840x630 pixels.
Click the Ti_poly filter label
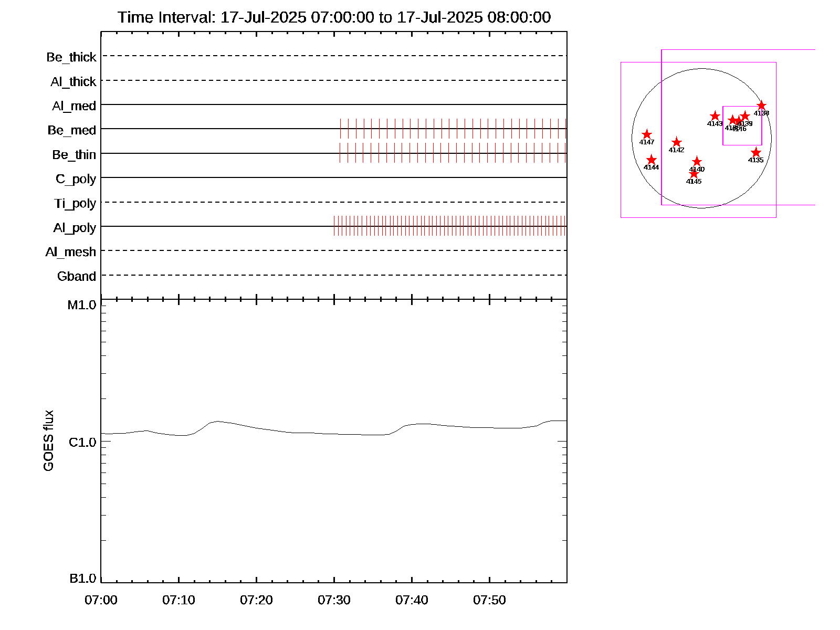75,204
